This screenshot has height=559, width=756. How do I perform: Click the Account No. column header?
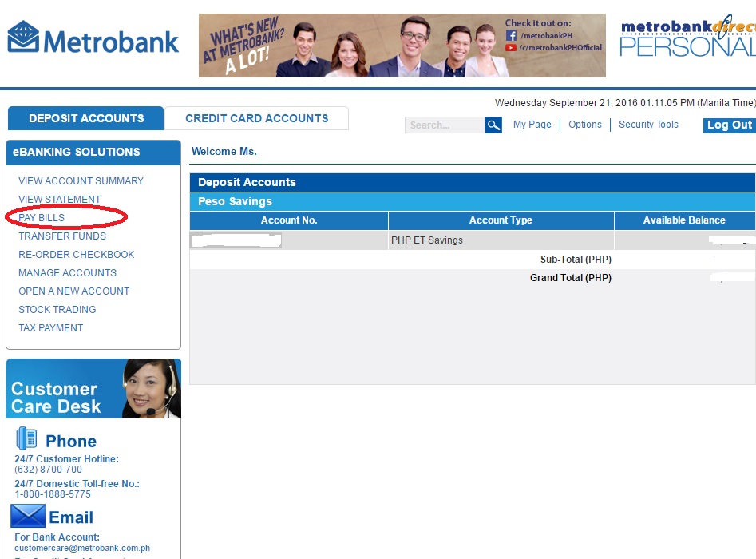click(x=289, y=220)
